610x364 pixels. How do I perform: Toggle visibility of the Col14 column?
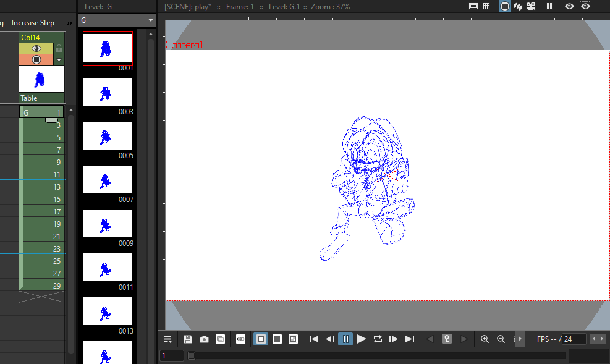point(36,48)
